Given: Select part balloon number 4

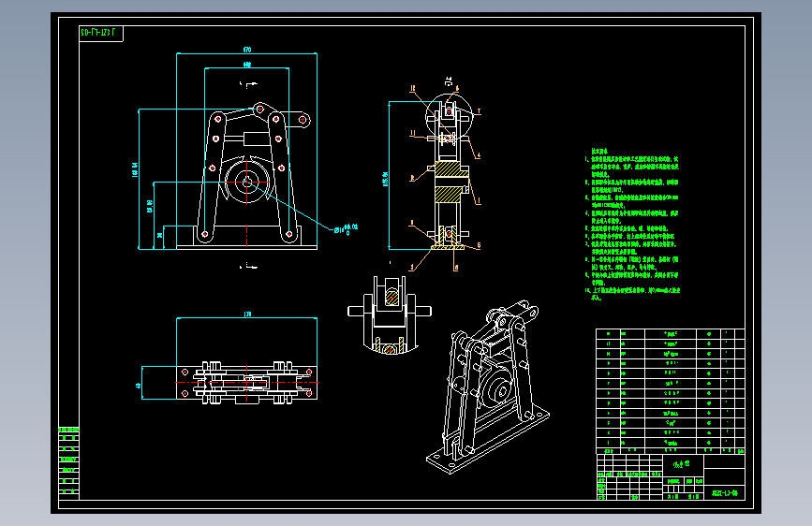Looking at the screenshot, I should tap(479, 154).
